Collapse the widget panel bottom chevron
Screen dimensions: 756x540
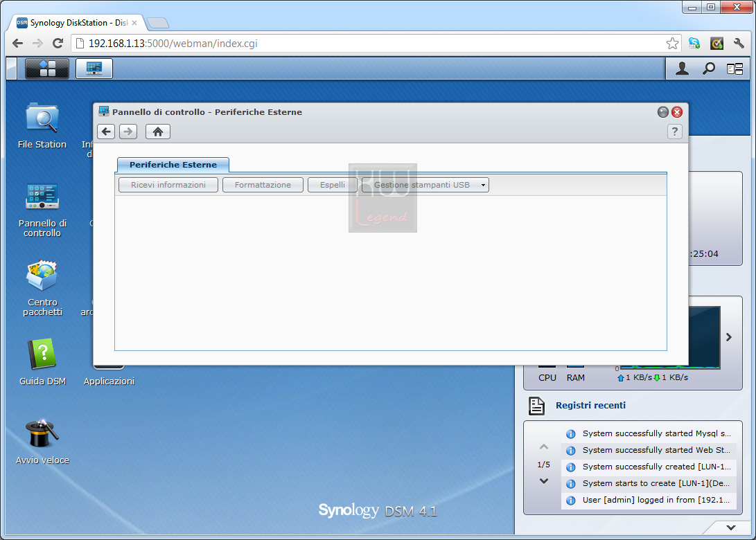point(731,528)
